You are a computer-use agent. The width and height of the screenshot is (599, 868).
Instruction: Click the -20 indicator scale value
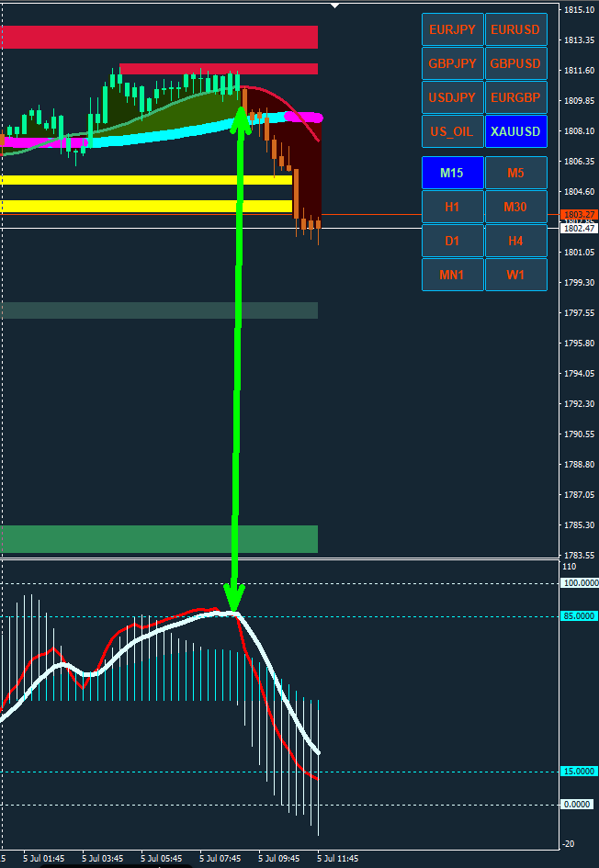(571, 843)
